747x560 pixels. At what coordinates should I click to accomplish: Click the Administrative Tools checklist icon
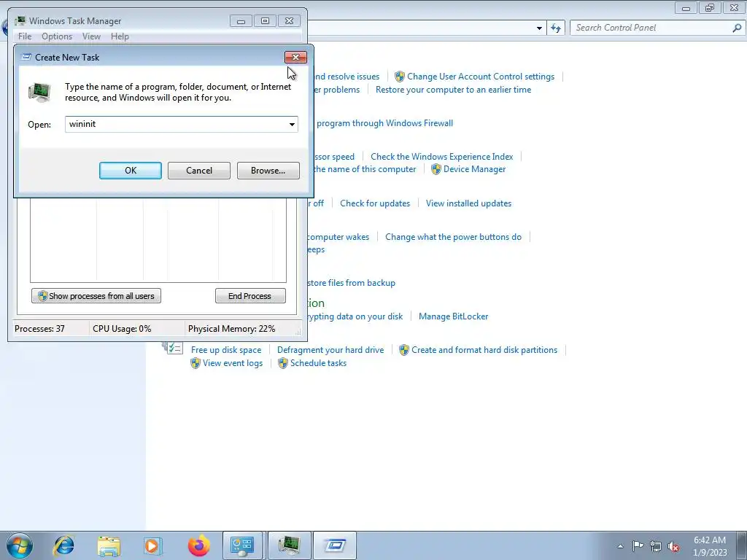pos(172,348)
